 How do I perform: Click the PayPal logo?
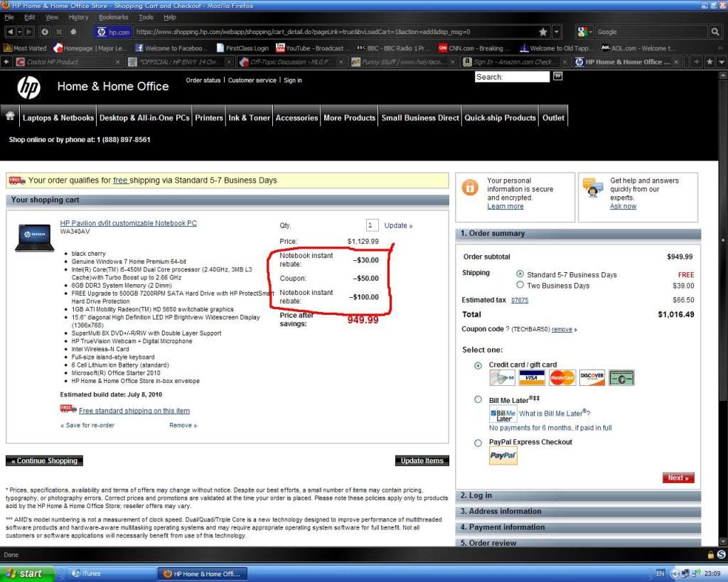click(x=503, y=456)
